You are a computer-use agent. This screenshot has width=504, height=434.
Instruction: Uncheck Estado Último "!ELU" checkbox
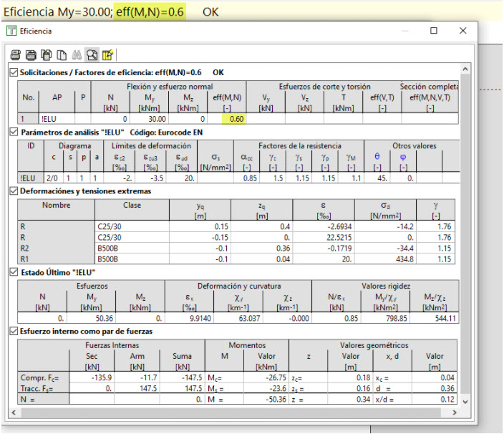[x=14, y=272]
